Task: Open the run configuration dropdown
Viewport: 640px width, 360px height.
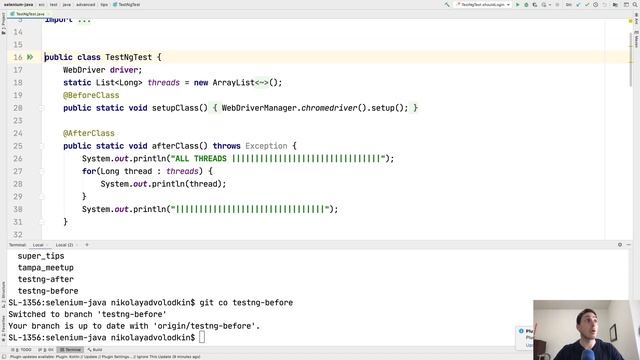Action: (482, 5)
